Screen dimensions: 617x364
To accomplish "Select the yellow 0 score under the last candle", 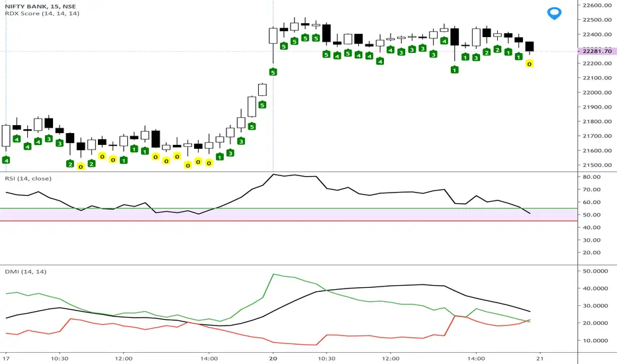I will [x=529, y=64].
